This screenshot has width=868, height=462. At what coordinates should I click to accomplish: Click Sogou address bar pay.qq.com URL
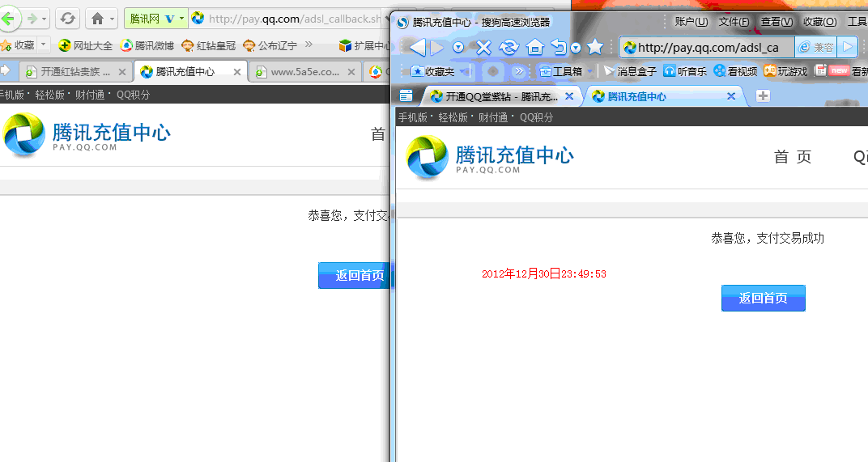click(x=708, y=48)
